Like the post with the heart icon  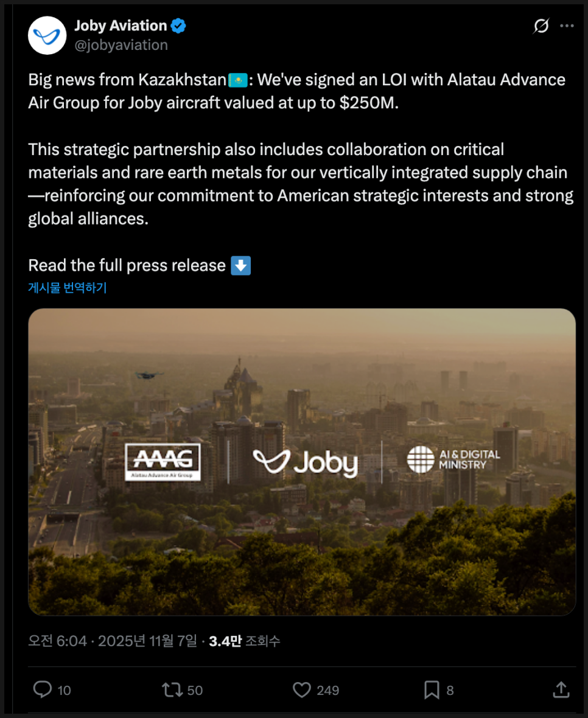point(302,689)
